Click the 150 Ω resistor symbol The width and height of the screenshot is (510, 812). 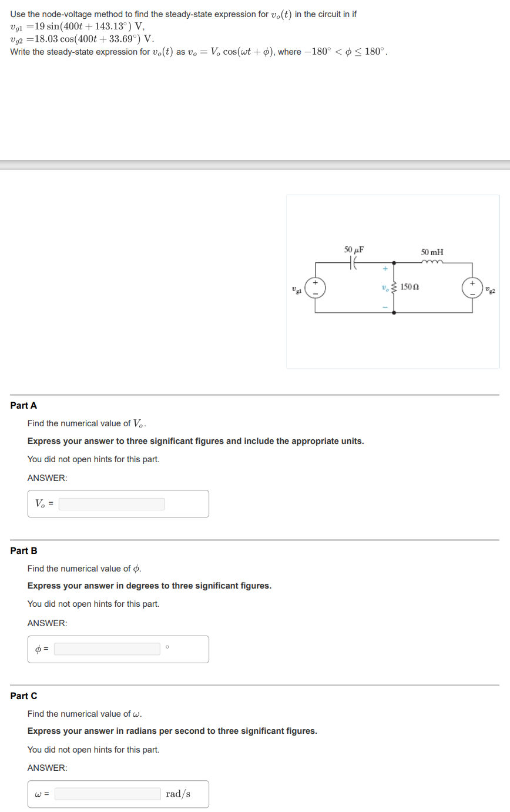coord(392,288)
